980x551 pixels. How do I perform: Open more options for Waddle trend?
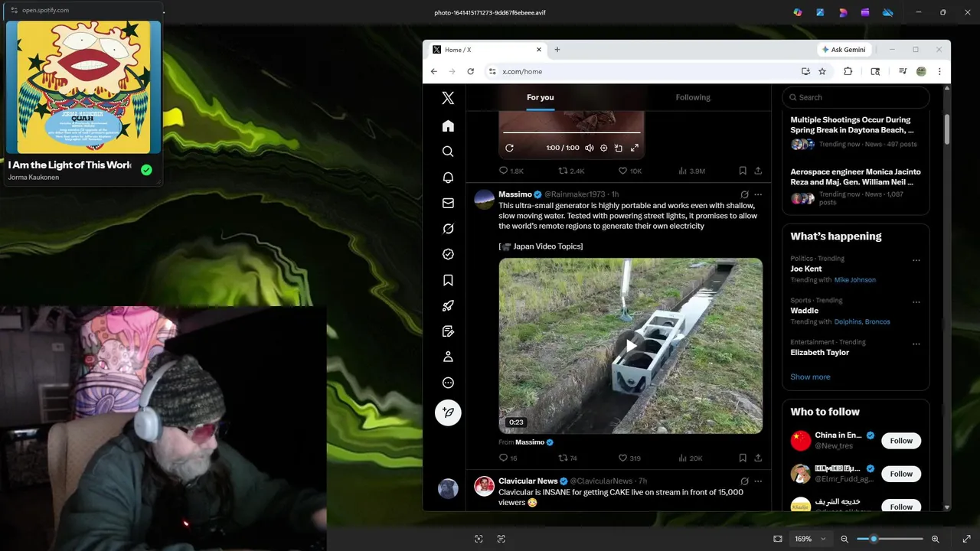click(x=916, y=302)
